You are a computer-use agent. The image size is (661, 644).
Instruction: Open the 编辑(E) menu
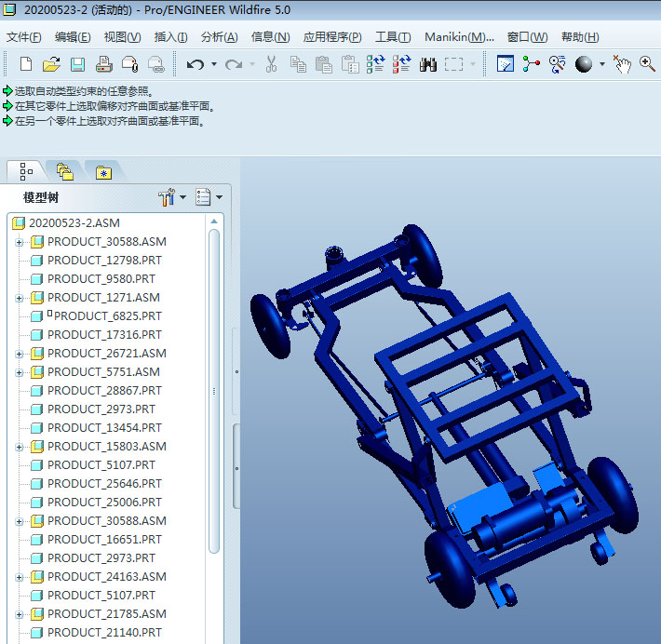point(73,37)
